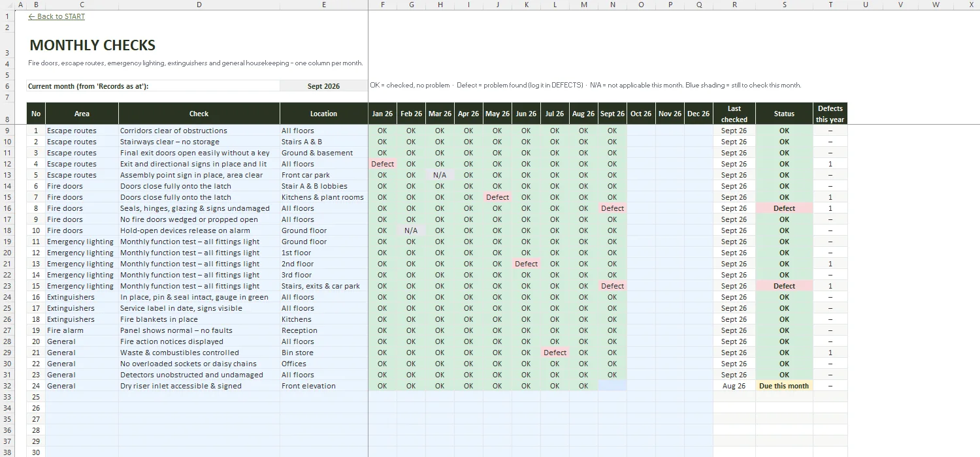Select N/A cell in Feb 26 Hold-open devices row
This screenshot has width=980, height=457.
pyautogui.click(x=411, y=230)
